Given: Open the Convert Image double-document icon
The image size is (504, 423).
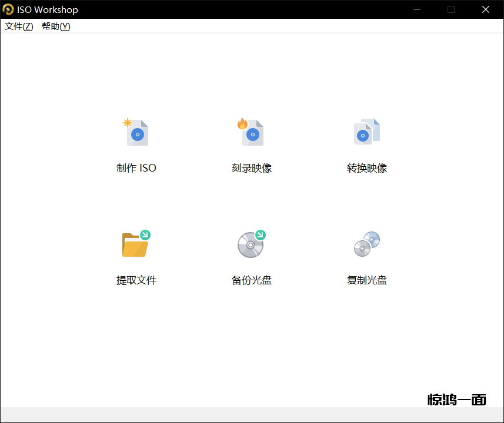Looking at the screenshot, I should [x=367, y=132].
